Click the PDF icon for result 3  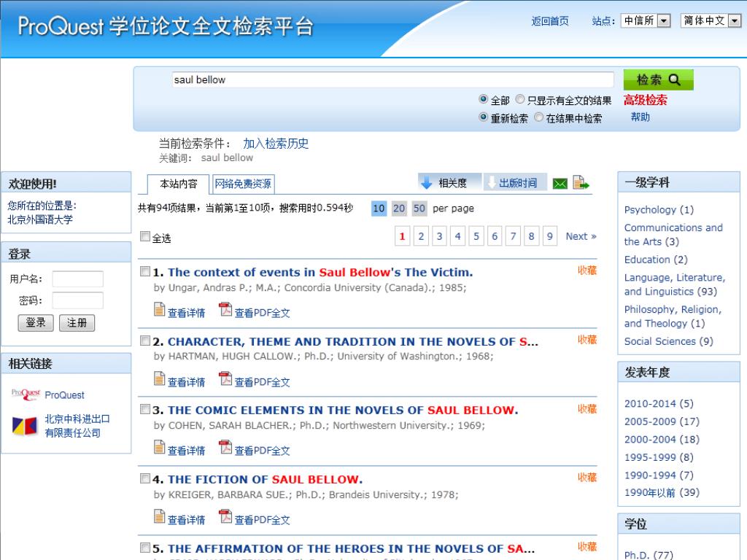click(225, 447)
